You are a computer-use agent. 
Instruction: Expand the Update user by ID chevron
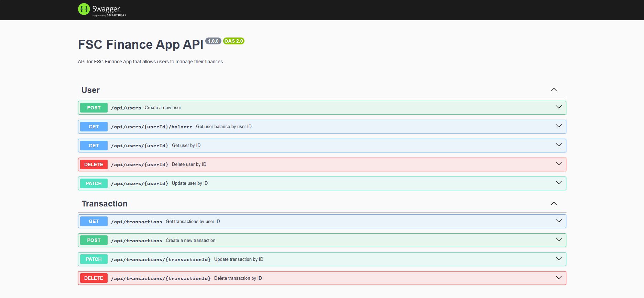pos(558,183)
